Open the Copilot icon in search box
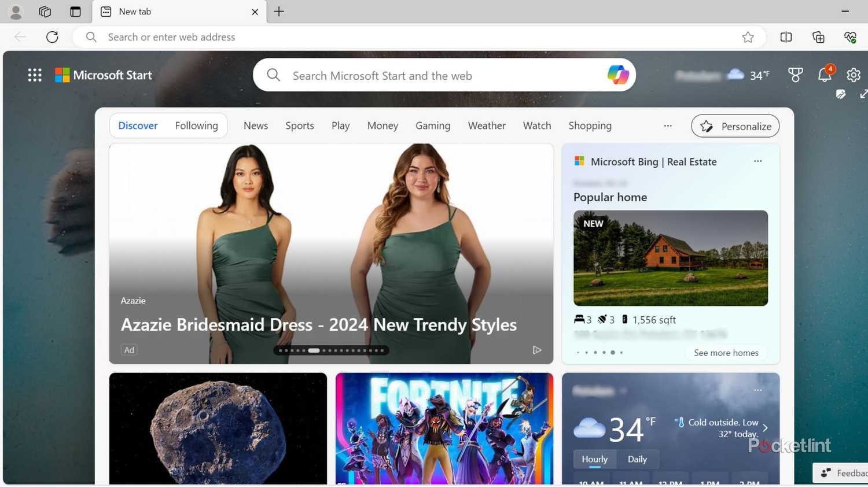The image size is (868, 488). click(617, 75)
